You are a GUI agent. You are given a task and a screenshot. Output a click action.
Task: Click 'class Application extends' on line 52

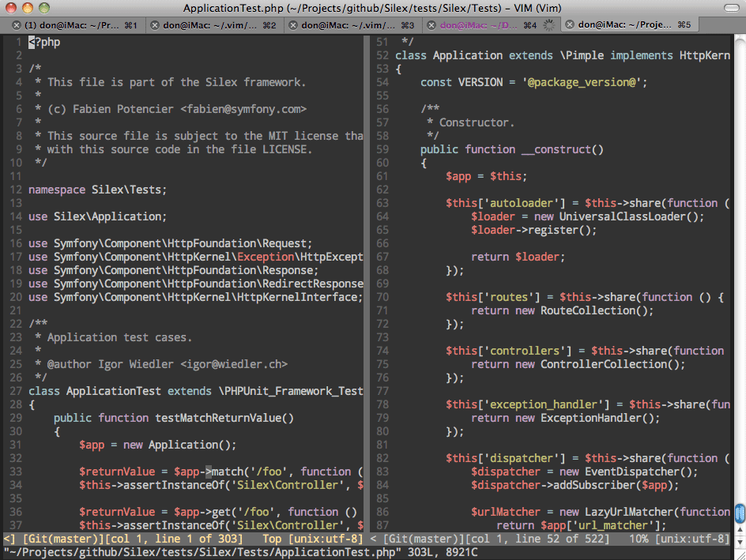474,55
